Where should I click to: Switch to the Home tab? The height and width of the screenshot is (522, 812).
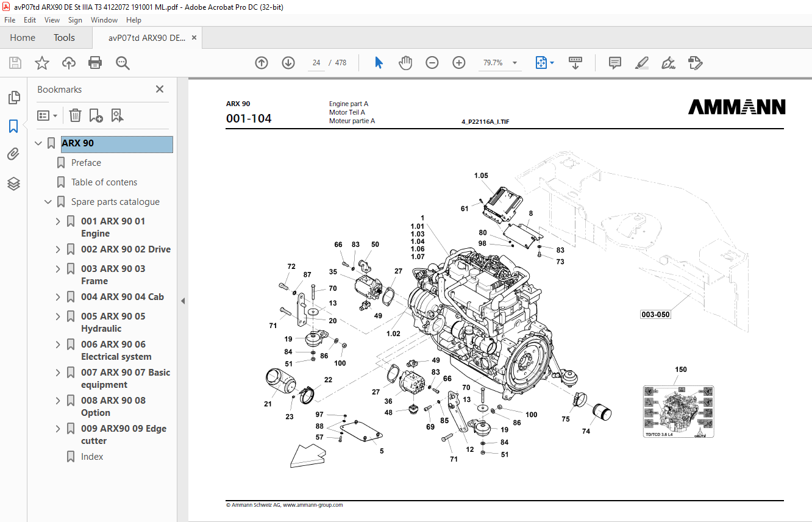pyautogui.click(x=23, y=38)
